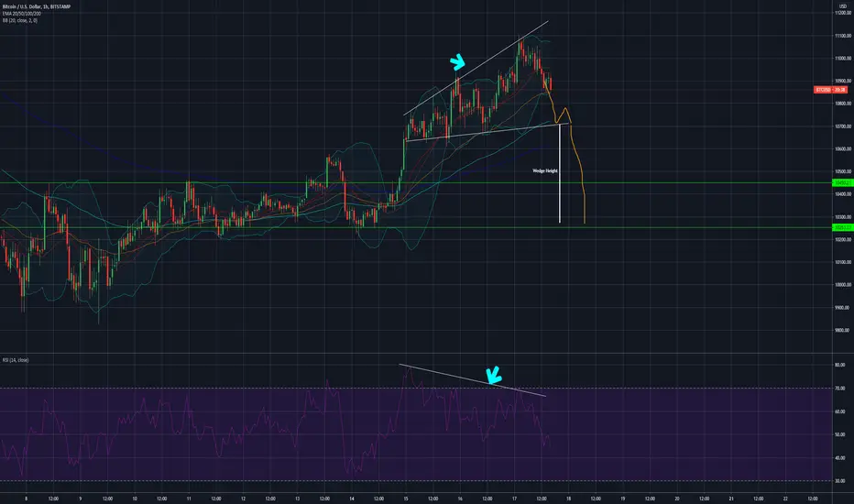This screenshot has height=504, width=854.
Task: Click the 70.00 RSI overbought axis label
Action: click(840, 389)
